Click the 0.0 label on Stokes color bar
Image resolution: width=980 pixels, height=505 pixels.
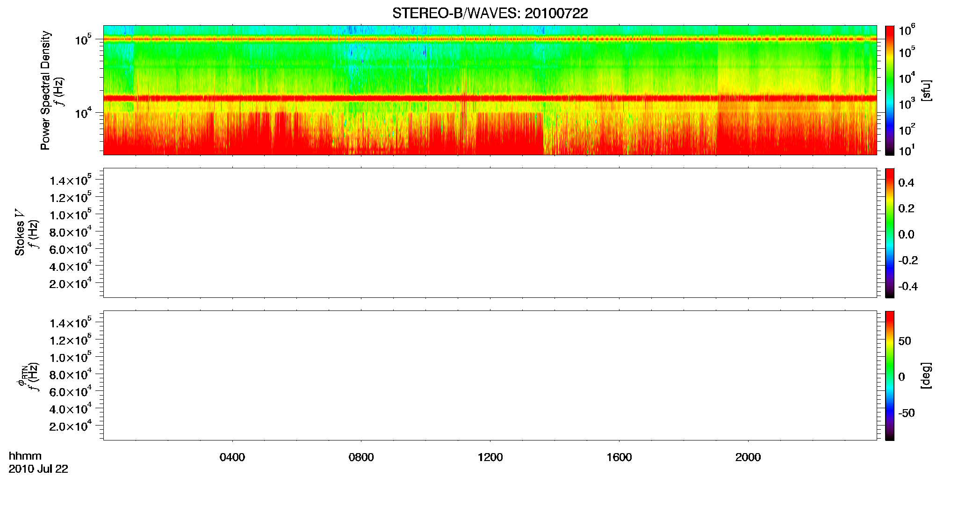click(906, 235)
